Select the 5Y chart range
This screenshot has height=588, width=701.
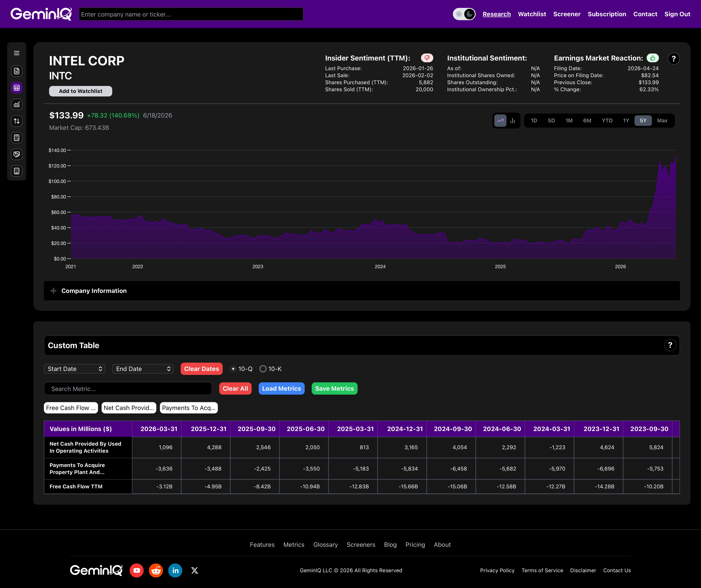point(643,121)
